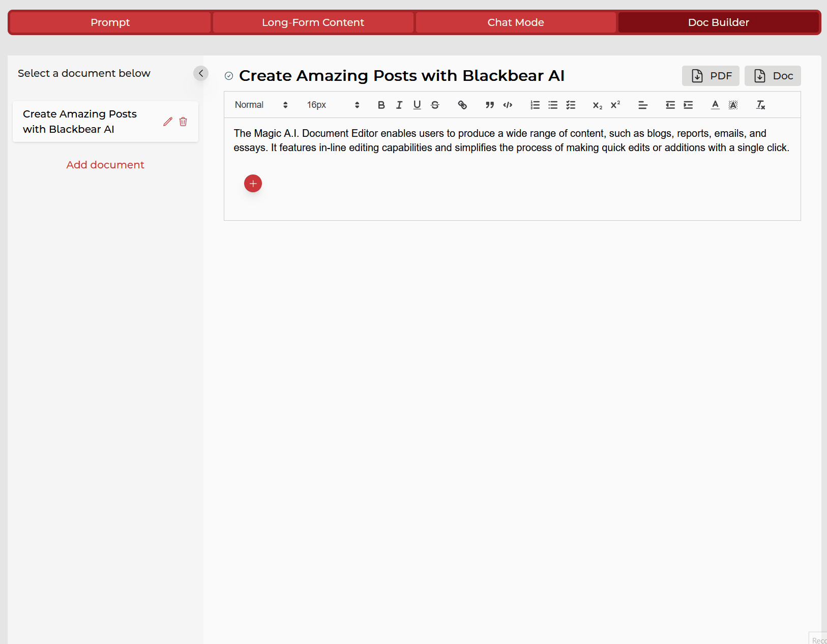Insert a code block
This screenshot has height=644, width=827.
(x=508, y=105)
